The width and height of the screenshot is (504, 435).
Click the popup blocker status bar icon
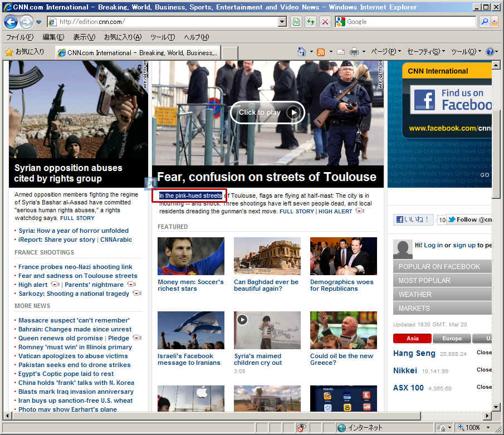[301, 428]
